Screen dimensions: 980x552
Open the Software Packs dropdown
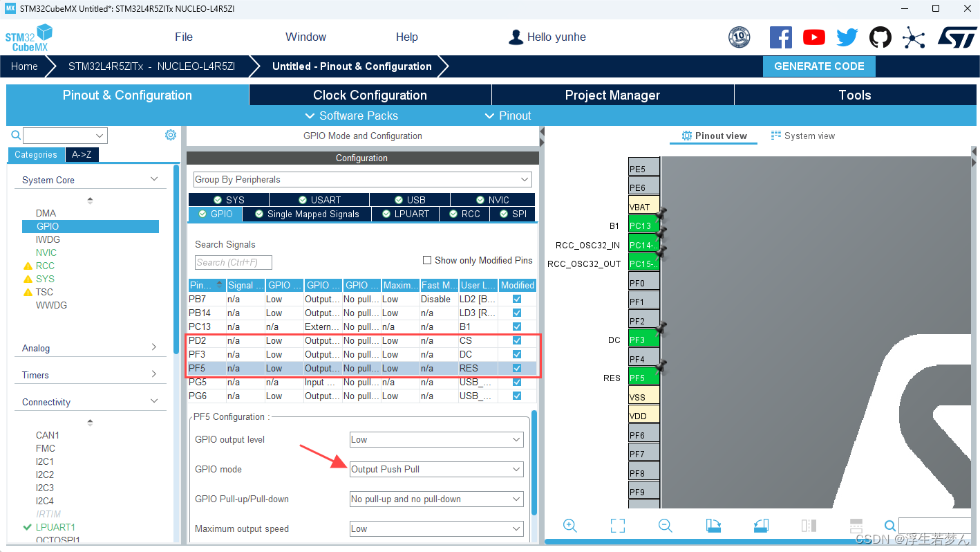pyautogui.click(x=351, y=116)
